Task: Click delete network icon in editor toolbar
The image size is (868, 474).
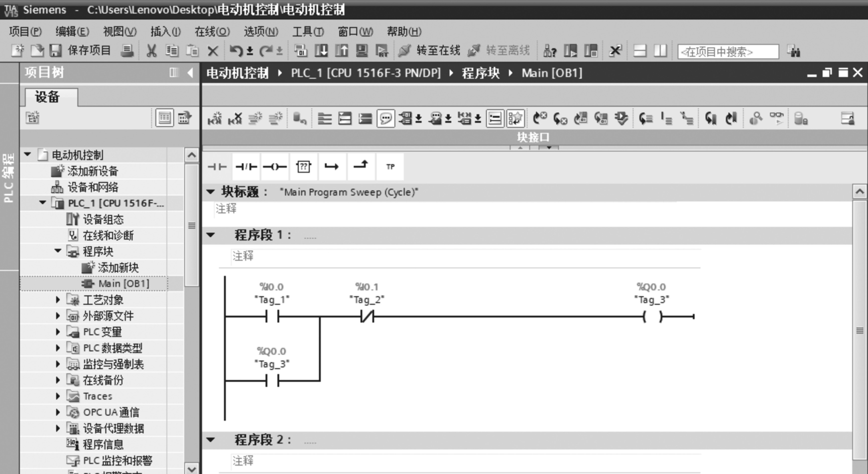Action: (x=235, y=119)
